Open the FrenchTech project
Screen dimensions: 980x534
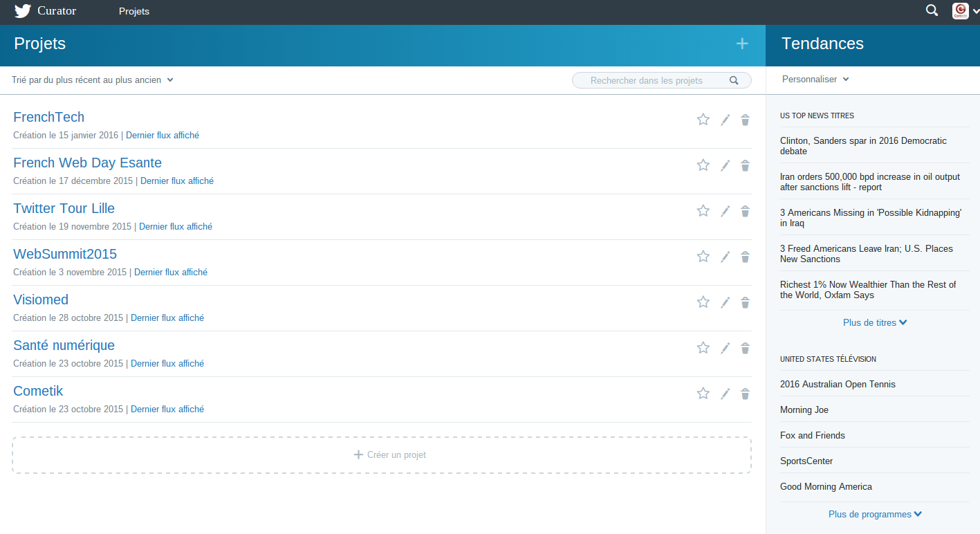pos(49,117)
